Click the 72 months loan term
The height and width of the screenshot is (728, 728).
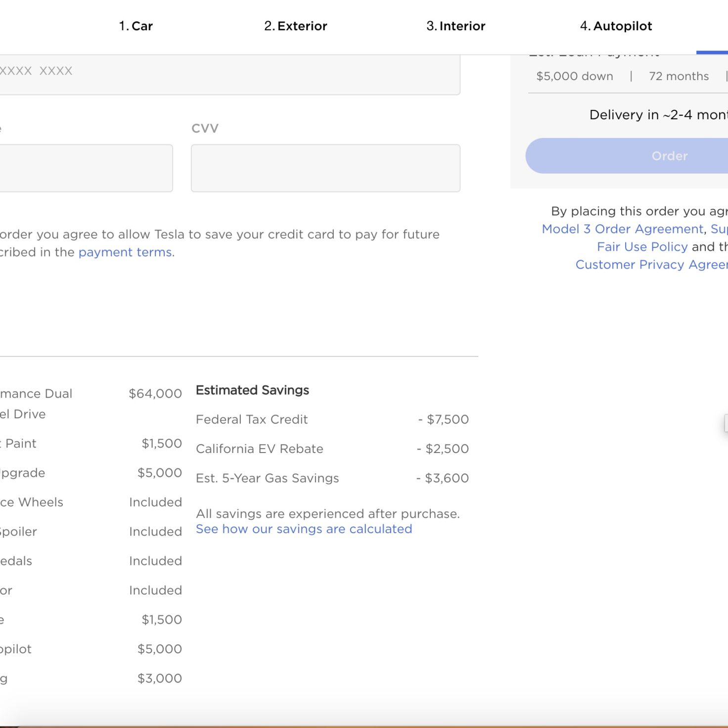[679, 76]
